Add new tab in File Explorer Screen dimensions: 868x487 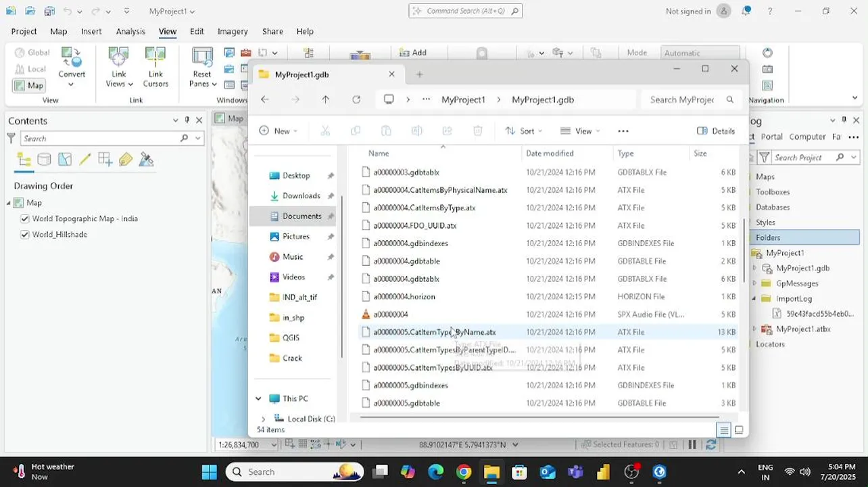tap(419, 74)
